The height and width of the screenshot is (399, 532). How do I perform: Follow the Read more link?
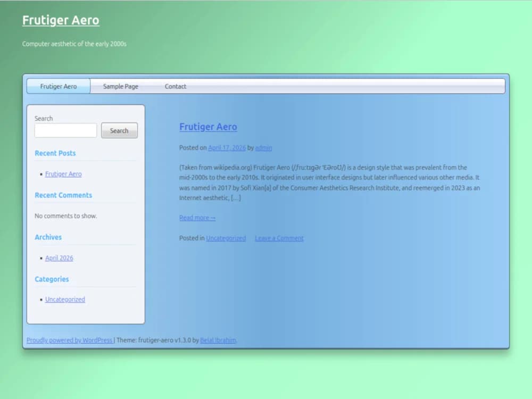[x=197, y=218]
